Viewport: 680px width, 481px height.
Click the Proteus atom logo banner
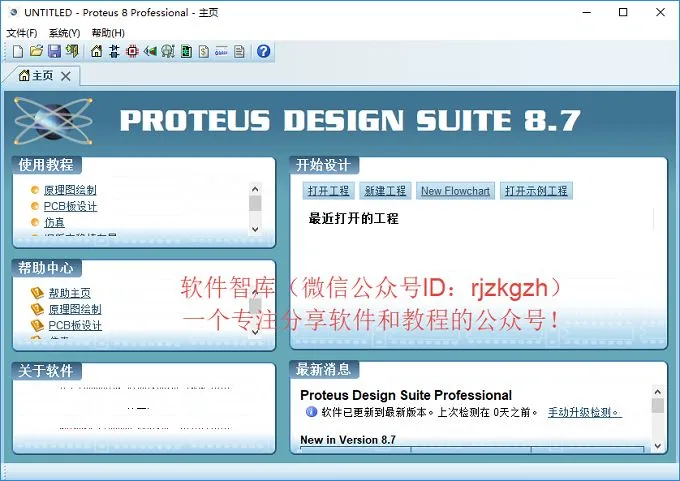(x=53, y=121)
